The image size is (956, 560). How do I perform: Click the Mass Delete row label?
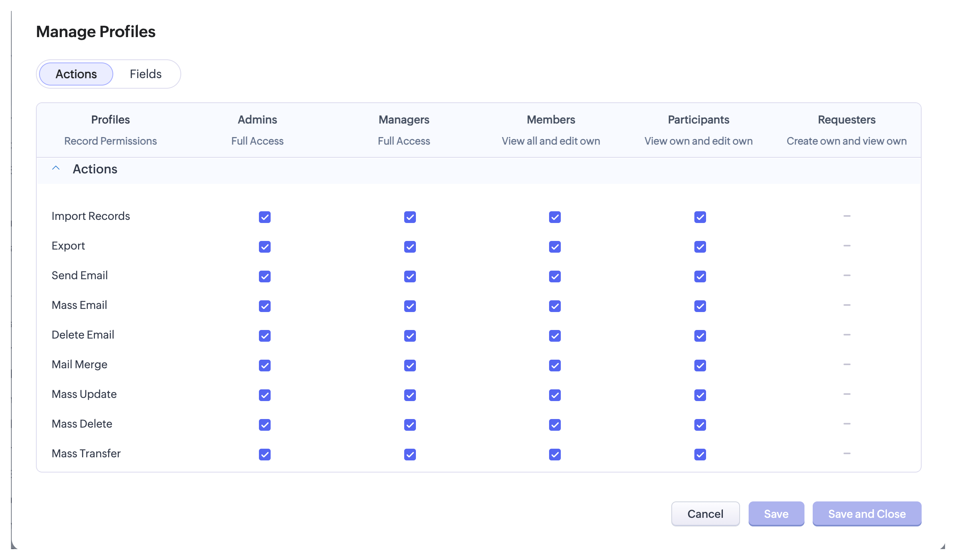coord(82,424)
